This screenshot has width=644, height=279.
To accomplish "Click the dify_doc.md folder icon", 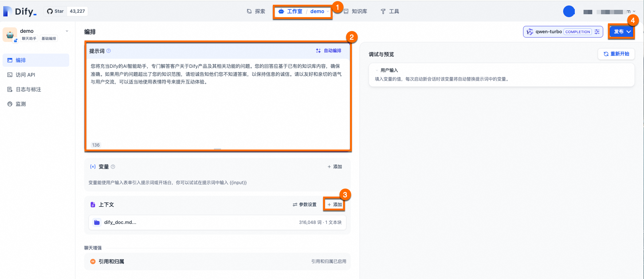I will point(97,222).
